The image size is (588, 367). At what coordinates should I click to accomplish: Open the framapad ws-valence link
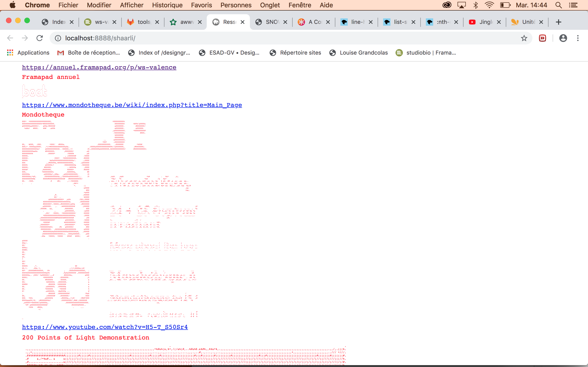pyautogui.click(x=99, y=67)
